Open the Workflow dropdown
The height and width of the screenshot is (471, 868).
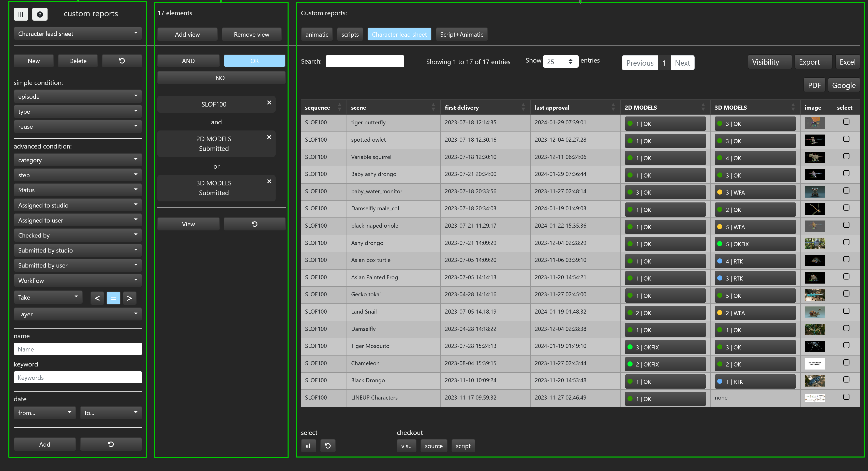tap(78, 281)
